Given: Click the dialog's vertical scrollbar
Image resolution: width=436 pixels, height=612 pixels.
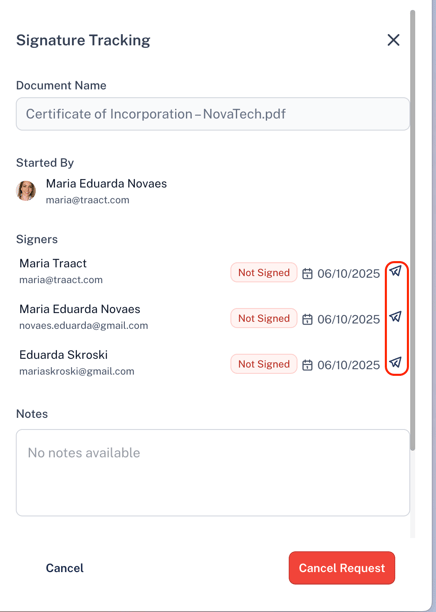Looking at the screenshot, I should pyautogui.click(x=413, y=230).
